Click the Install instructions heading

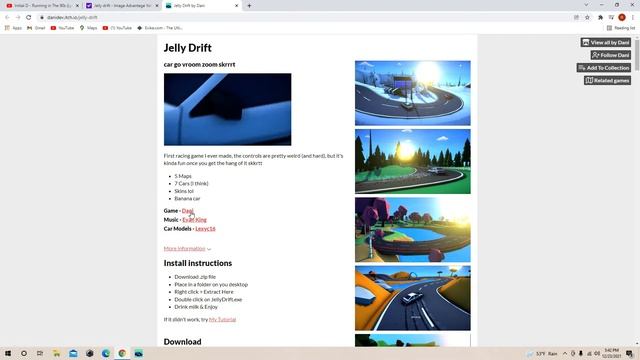[198, 263]
